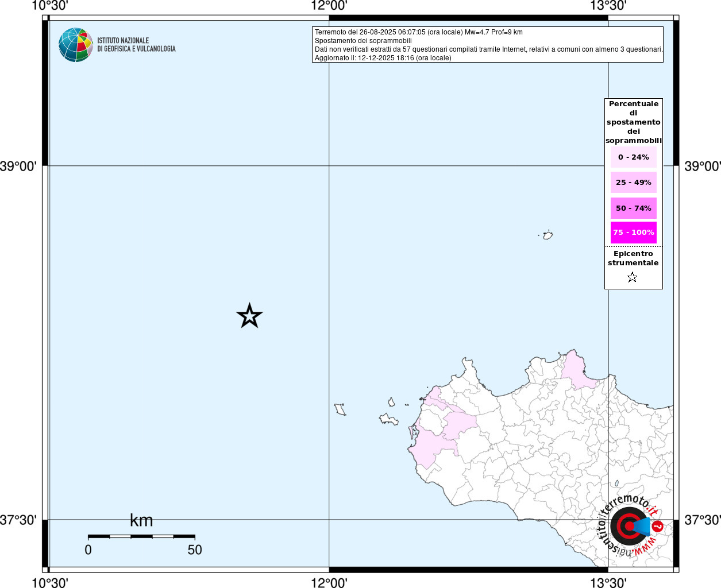Pick the 50 - 74% legend swatch
Viewport: 721px width, 588px height.
[633, 208]
